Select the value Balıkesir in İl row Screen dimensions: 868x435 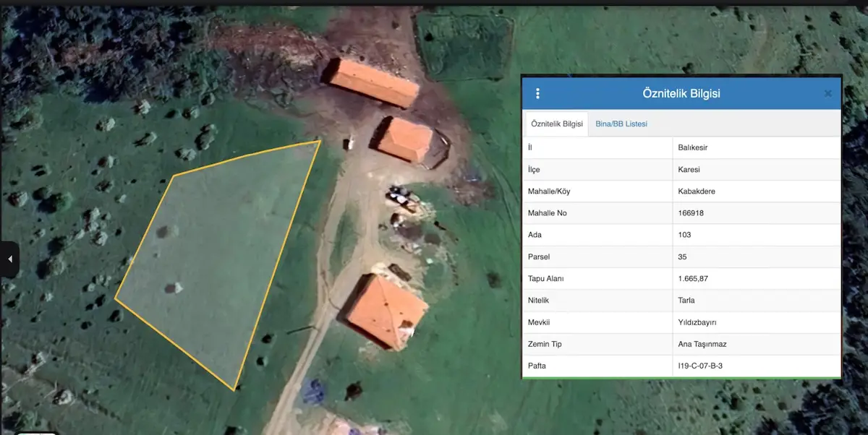pos(693,147)
